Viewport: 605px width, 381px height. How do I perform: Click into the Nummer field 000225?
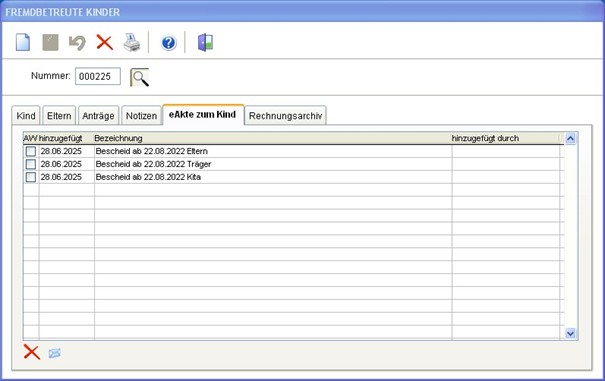pos(98,76)
